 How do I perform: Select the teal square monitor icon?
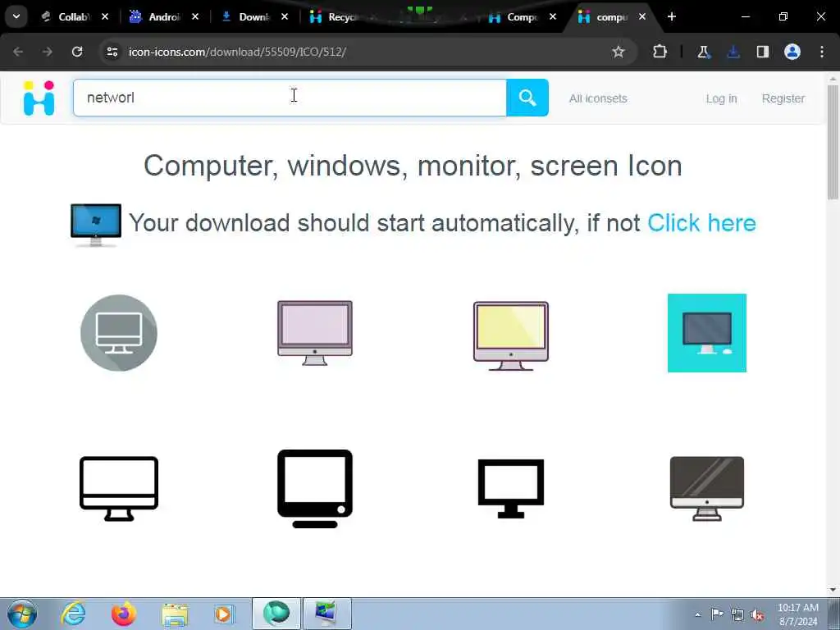[x=707, y=333]
